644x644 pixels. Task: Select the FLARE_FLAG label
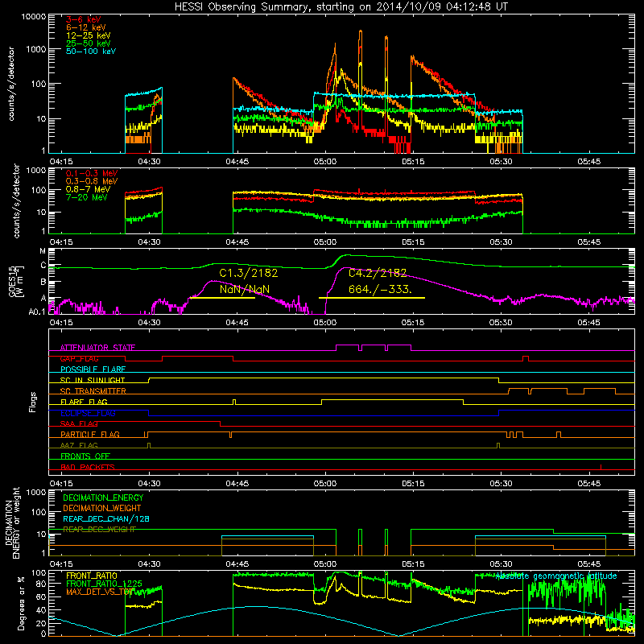tap(84, 402)
